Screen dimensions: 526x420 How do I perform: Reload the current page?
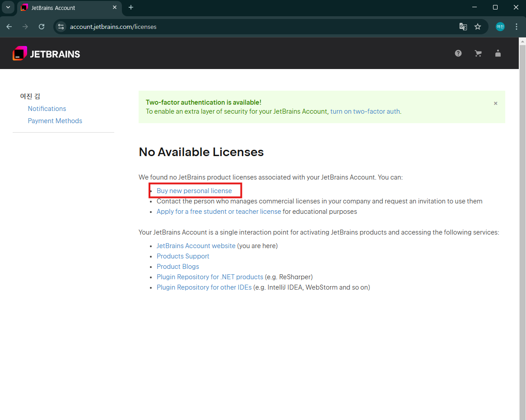(42, 27)
